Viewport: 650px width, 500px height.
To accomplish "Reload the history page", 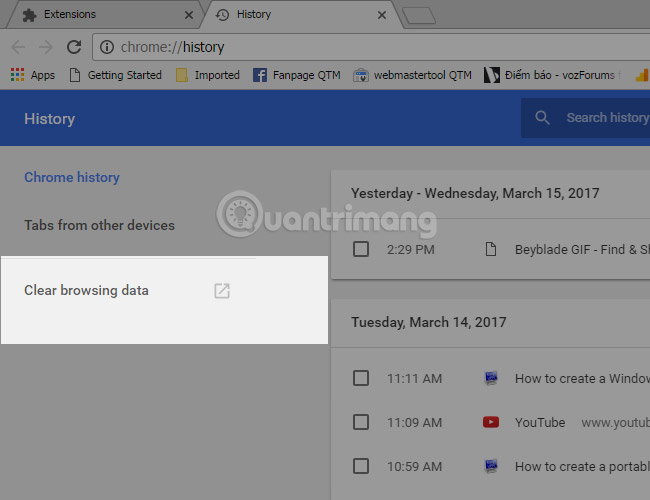I will point(74,47).
